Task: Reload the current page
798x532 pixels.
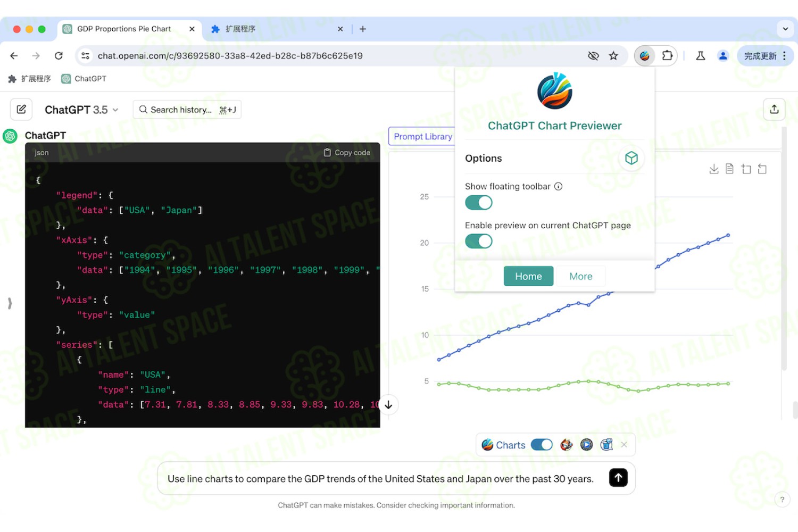Action: coord(59,56)
